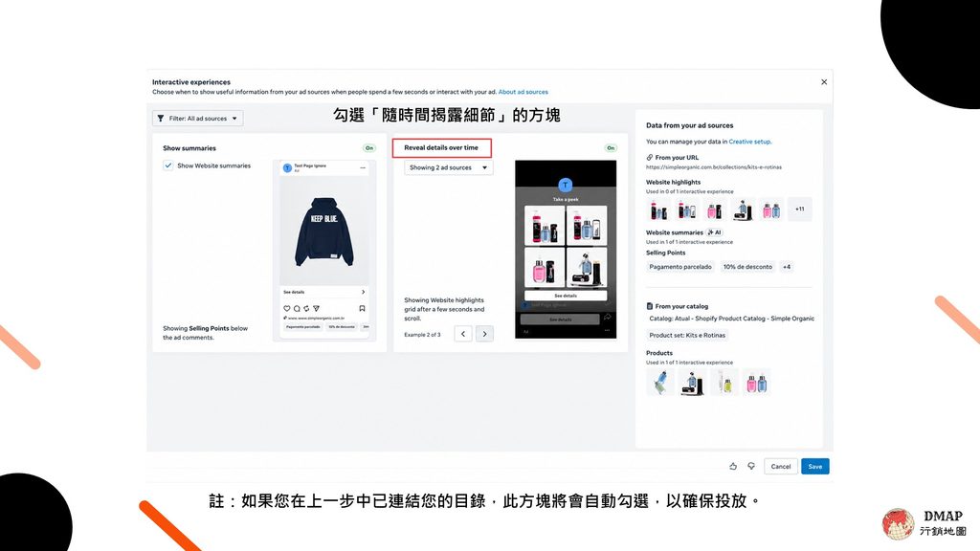Open the Filter: All ad sources dropdown
The height and width of the screenshot is (551, 980).
(x=197, y=118)
